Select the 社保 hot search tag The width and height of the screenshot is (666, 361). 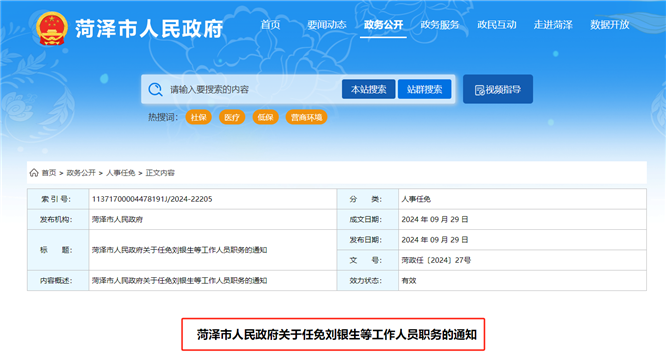pyautogui.click(x=198, y=117)
